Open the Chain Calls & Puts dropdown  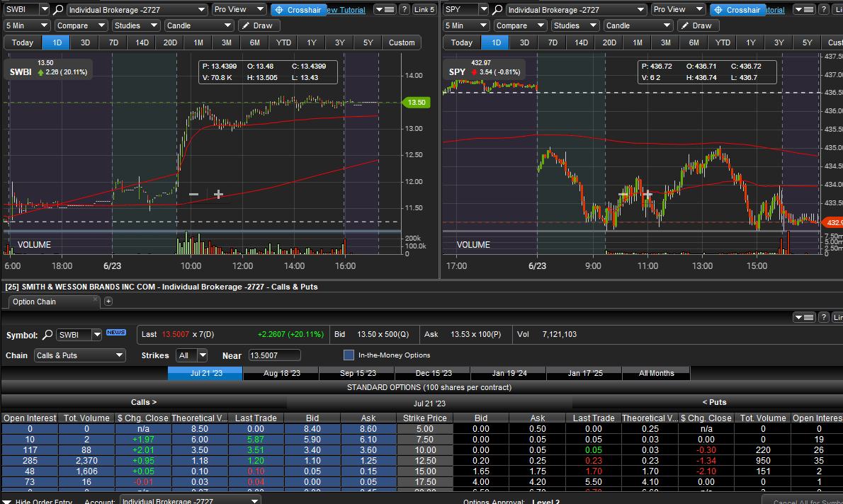pos(80,355)
